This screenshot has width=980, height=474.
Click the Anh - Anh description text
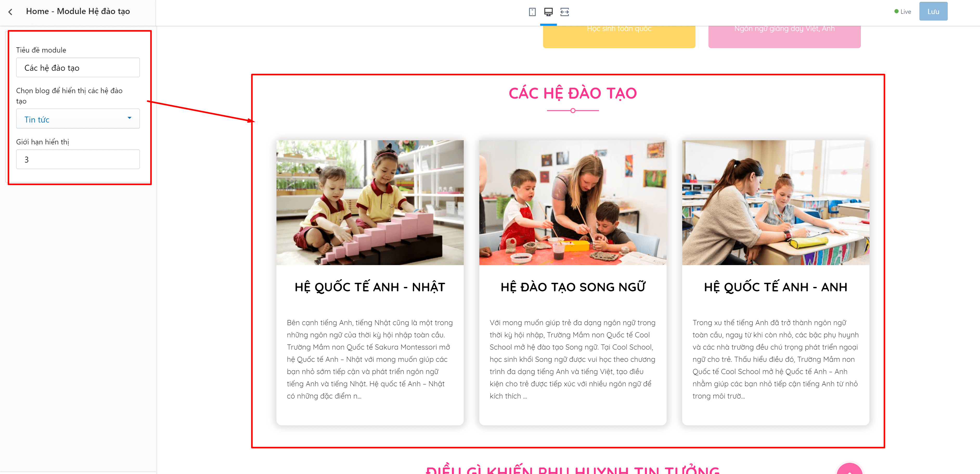click(775, 359)
